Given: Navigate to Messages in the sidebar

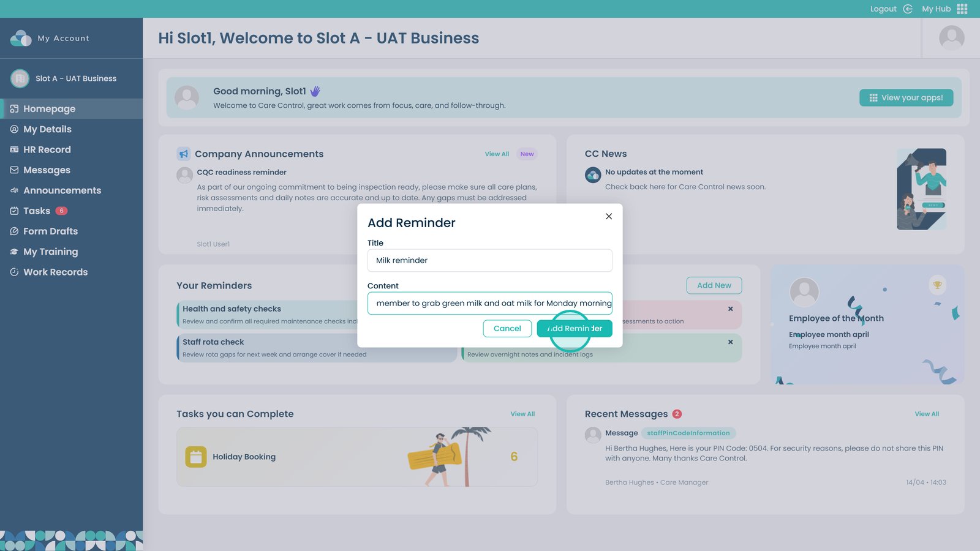Looking at the screenshot, I should tap(47, 170).
